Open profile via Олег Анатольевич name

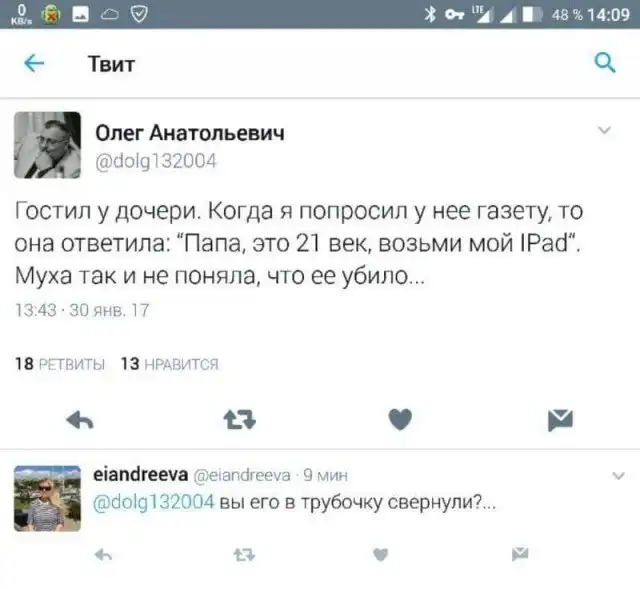(190, 133)
